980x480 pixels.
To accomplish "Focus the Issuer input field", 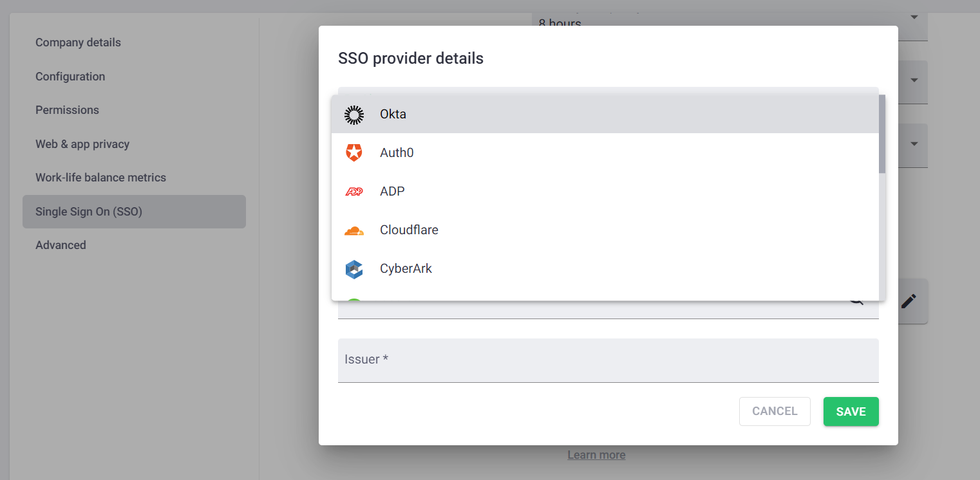I will (x=608, y=360).
